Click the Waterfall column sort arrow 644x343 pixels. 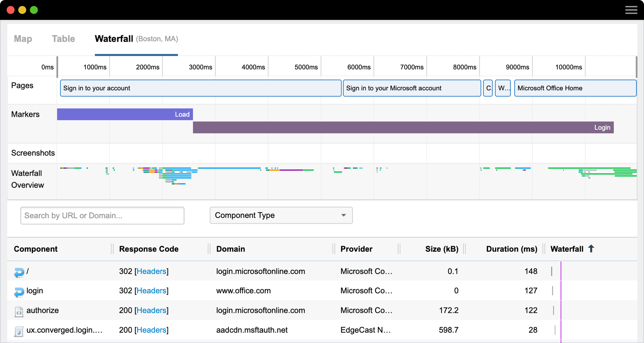pos(591,249)
